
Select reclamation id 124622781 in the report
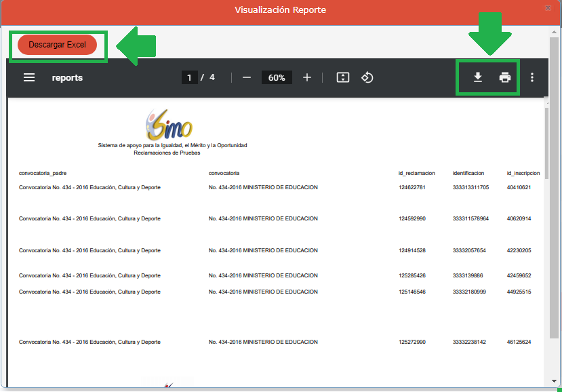point(412,188)
